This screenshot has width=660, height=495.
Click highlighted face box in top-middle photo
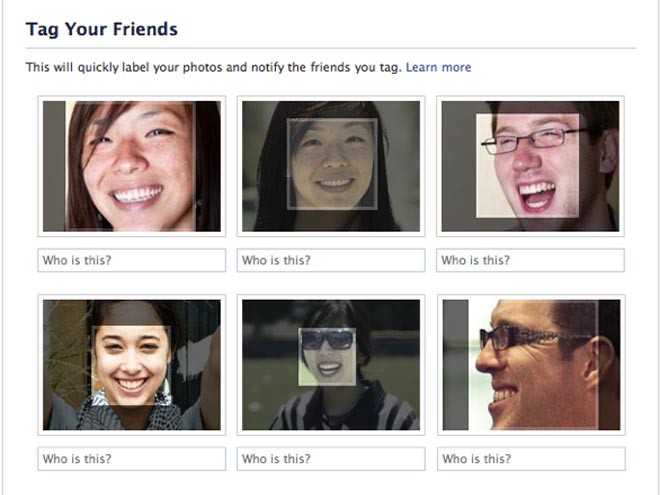point(332,164)
